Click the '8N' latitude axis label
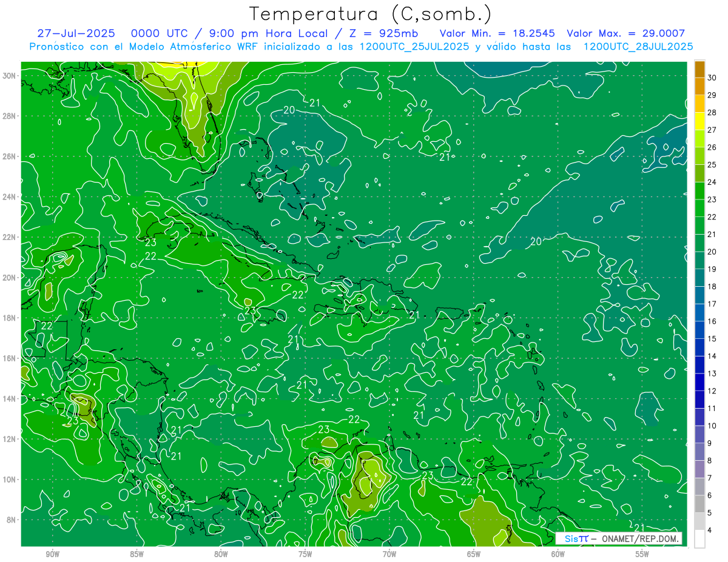Screen dimensions: 728x562 12,520
